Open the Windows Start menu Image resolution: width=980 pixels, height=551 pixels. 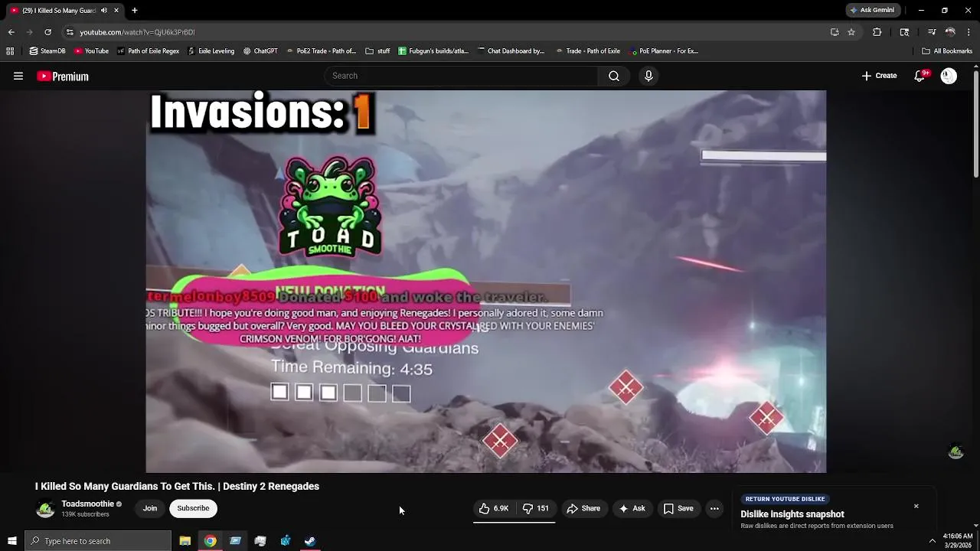point(12,541)
